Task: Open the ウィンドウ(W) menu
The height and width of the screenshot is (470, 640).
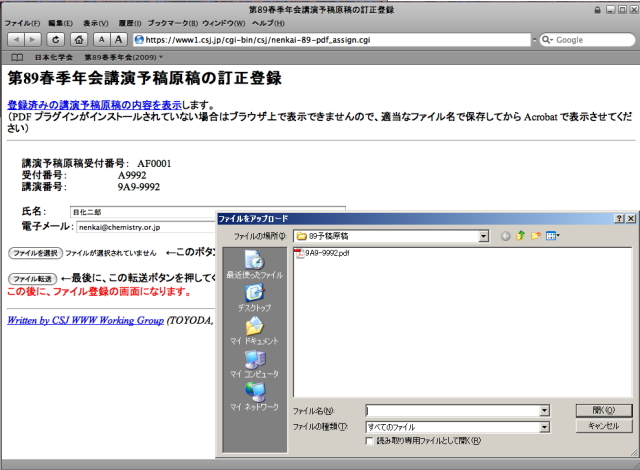Action: tap(224, 23)
